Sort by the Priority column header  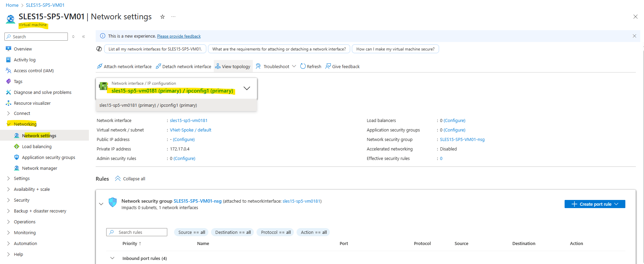pos(132,243)
